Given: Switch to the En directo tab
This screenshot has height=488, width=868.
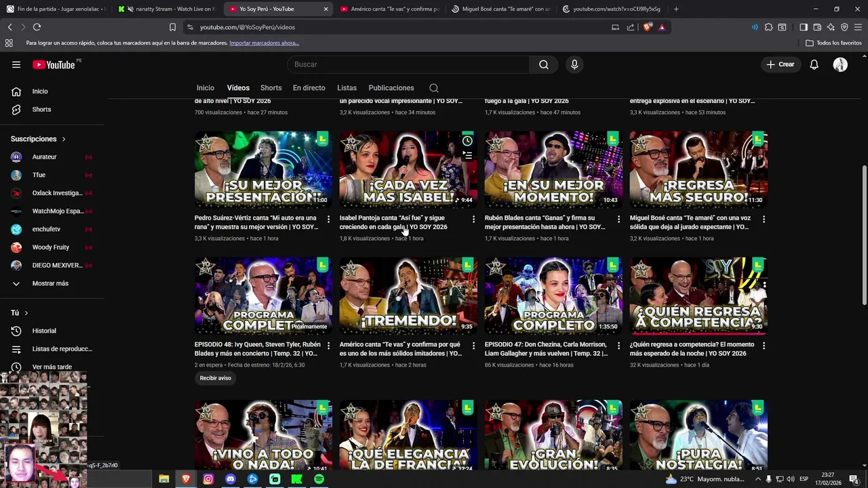Looking at the screenshot, I should point(309,88).
